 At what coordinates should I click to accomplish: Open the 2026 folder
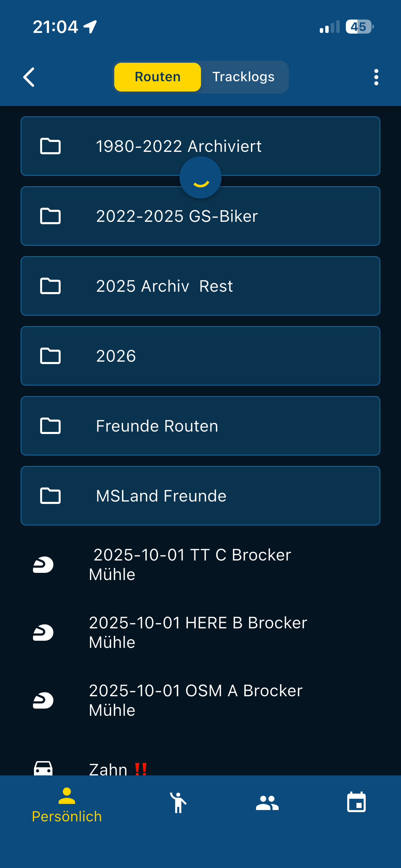tap(200, 356)
